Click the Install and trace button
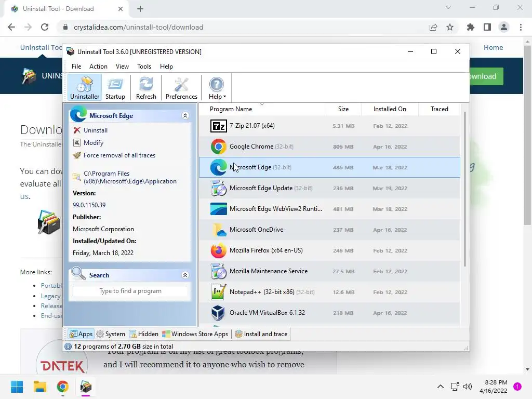The width and height of the screenshot is (532, 399). (261, 334)
